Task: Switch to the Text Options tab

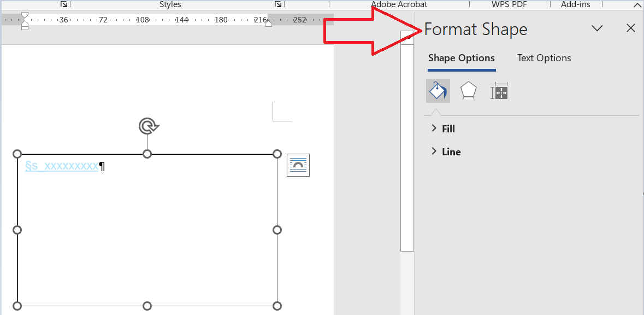Action: pos(544,58)
